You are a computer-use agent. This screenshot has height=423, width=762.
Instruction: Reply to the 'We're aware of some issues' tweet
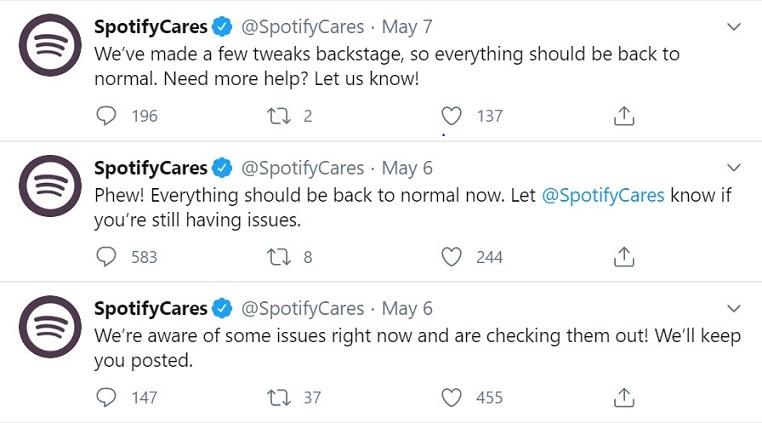(107, 398)
